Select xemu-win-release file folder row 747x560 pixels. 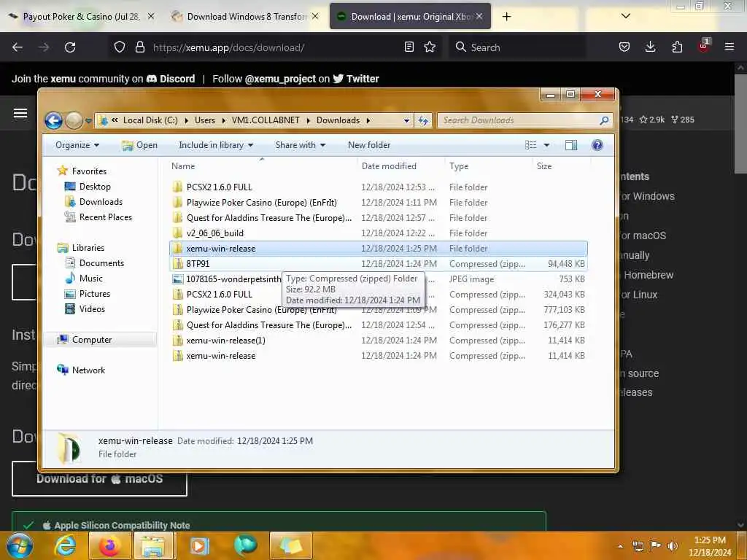click(x=379, y=248)
